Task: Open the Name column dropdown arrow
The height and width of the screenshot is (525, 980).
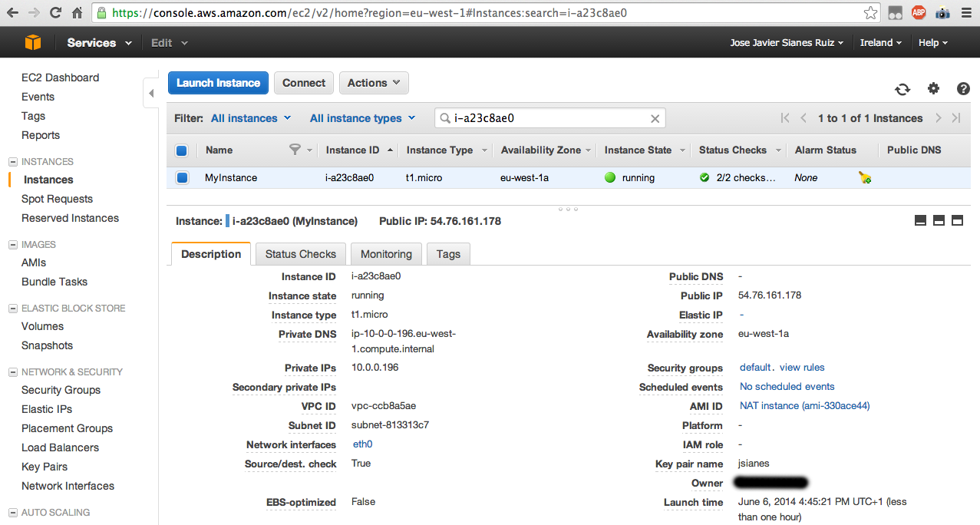Action: pyautogui.click(x=310, y=150)
